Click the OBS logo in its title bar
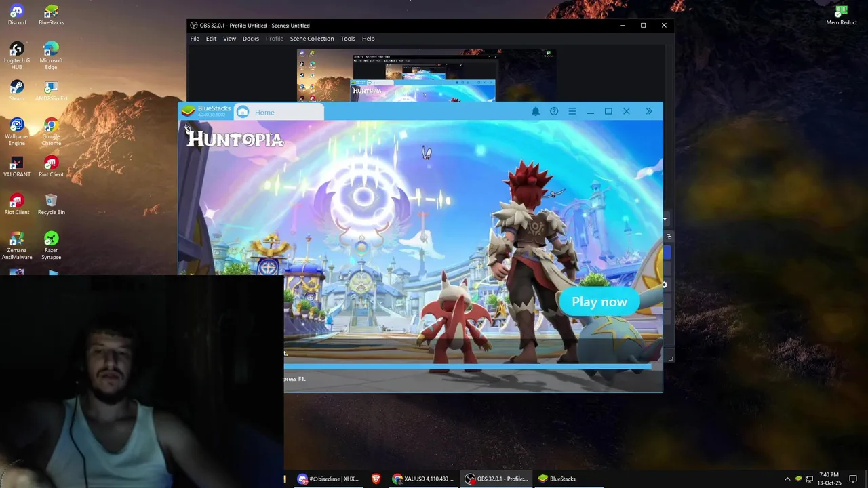The height and width of the screenshot is (488, 868). pos(194,26)
